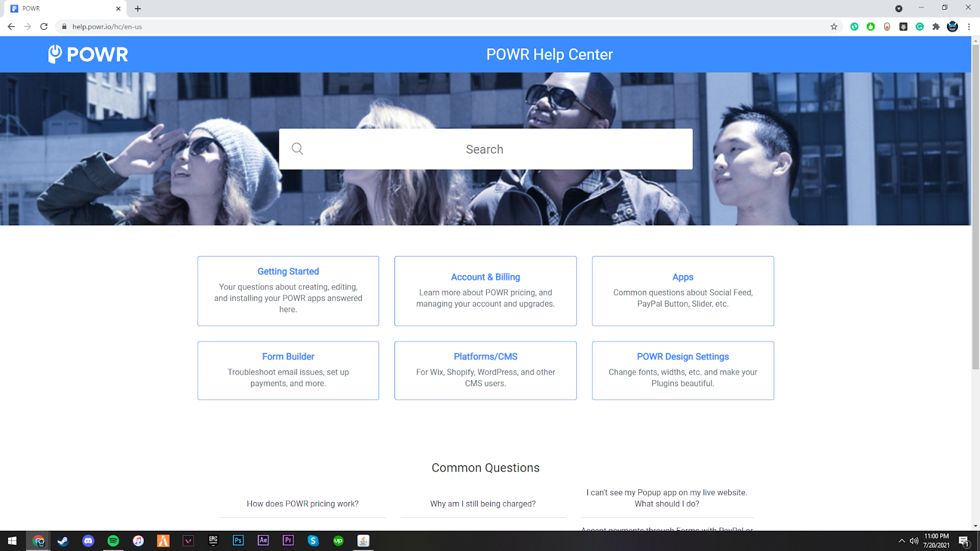Viewport: 980px width, 551px height.
Task: Open the Platforms/CMS category
Action: click(x=486, y=370)
